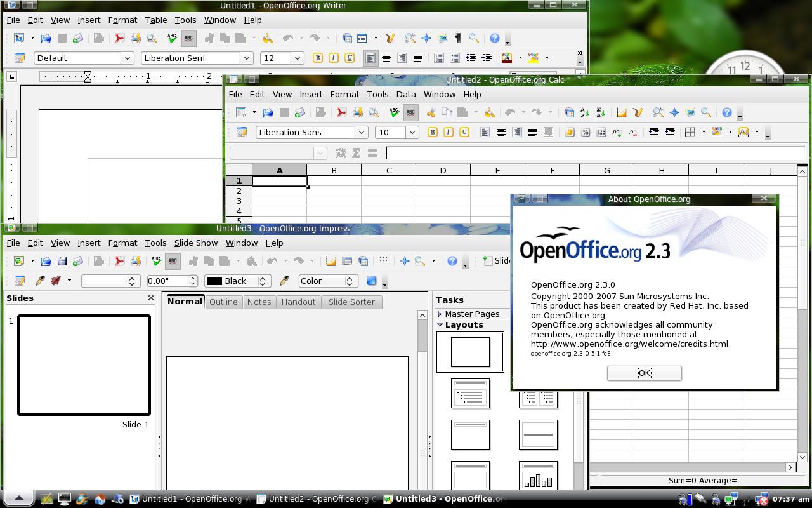Open Calc font size dropdown showing 10
The height and width of the screenshot is (508, 812).
click(x=412, y=132)
